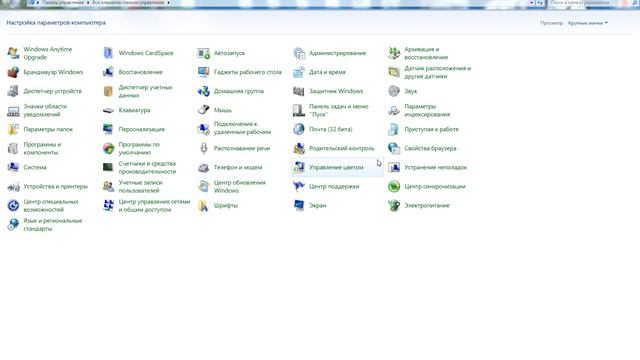640x360 pixels.
Task: Click the Брандмауэр Windows icon
Action: pyautogui.click(x=13, y=72)
